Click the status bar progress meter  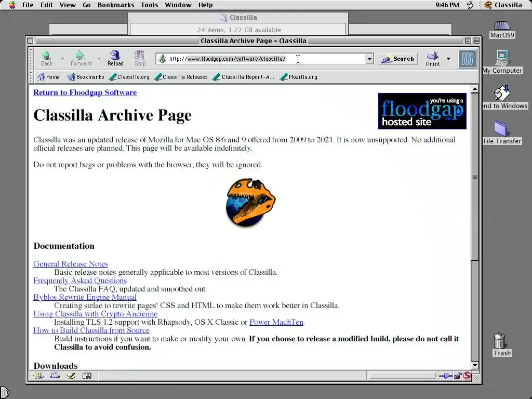pos(403,376)
